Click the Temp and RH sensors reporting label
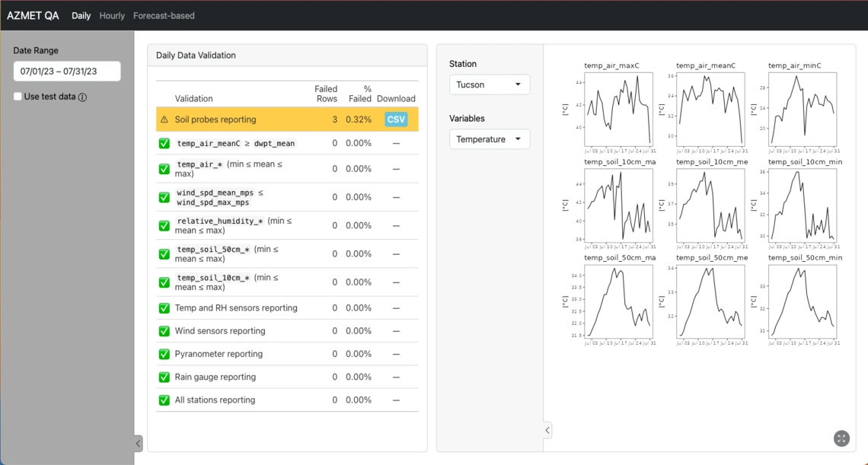868x465 pixels. (236, 307)
